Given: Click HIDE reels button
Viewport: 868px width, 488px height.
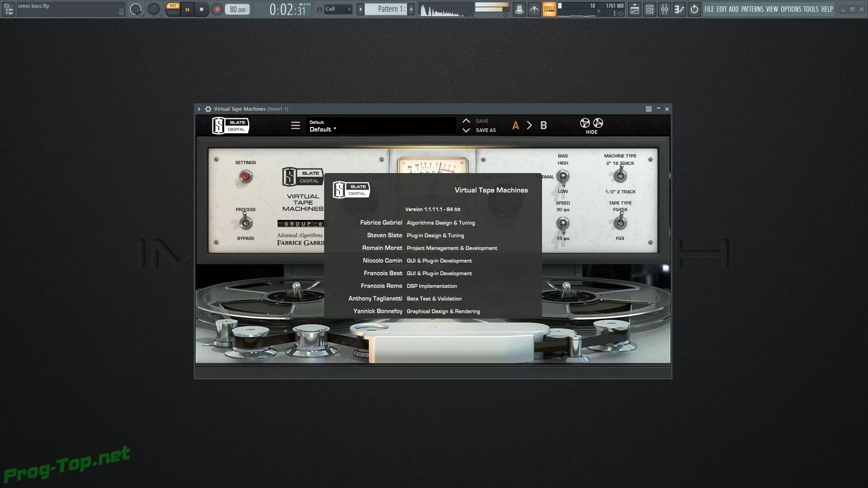Looking at the screenshot, I should (x=591, y=126).
